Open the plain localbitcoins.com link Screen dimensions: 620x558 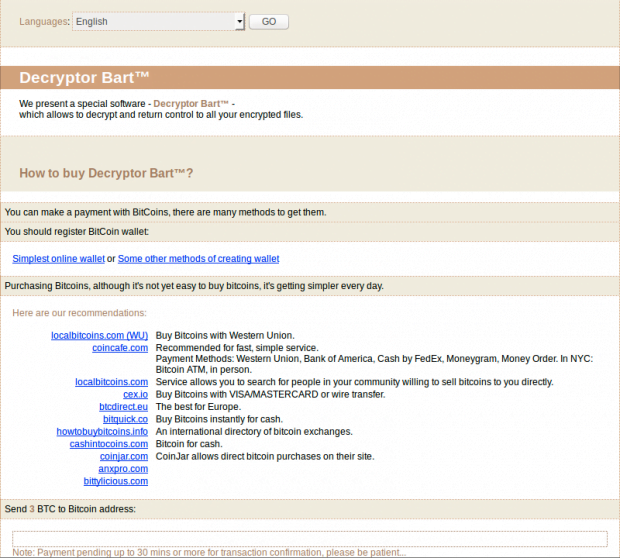pos(112,382)
